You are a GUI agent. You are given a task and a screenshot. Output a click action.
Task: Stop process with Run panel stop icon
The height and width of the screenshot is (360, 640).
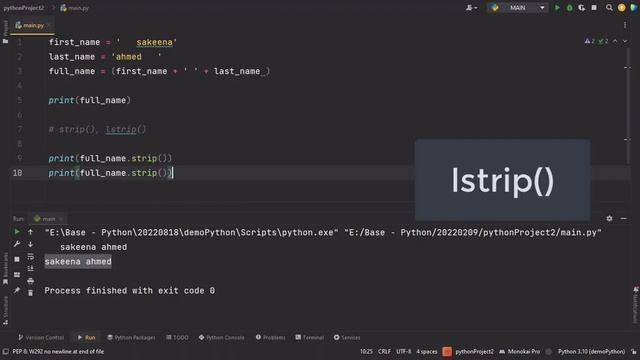tap(17, 259)
